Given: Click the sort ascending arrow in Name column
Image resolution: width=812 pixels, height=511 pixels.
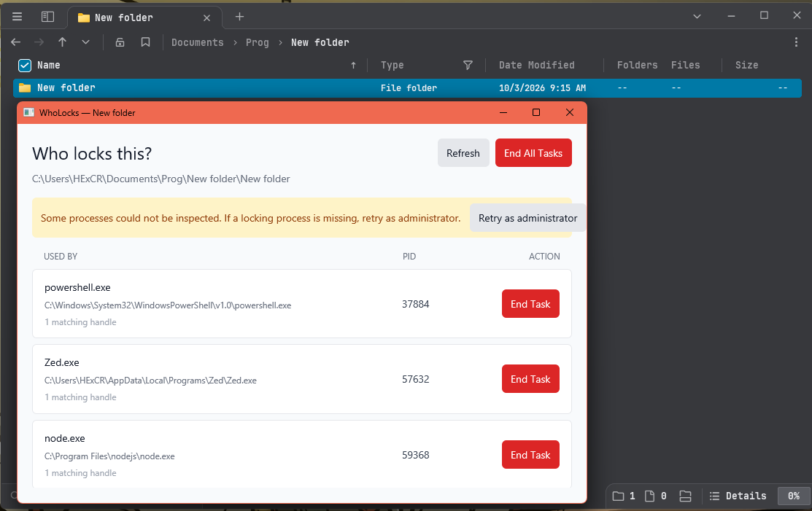Looking at the screenshot, I should (x=353, y=65).
